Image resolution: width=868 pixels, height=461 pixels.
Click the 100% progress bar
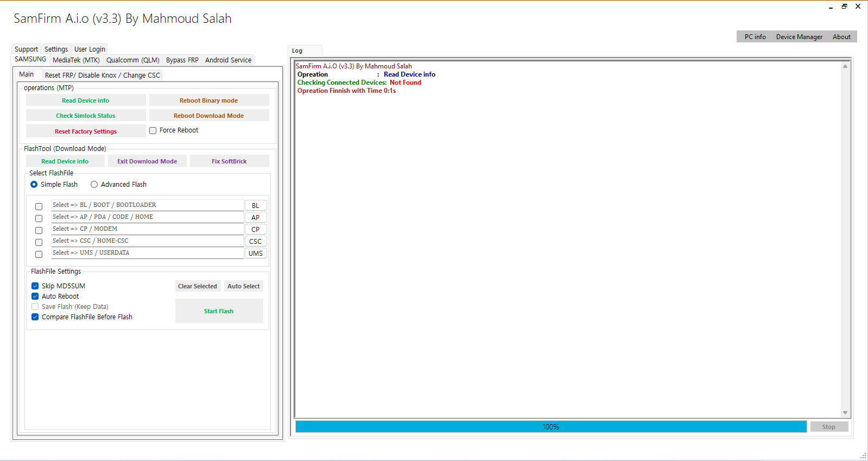coord(551,427)
